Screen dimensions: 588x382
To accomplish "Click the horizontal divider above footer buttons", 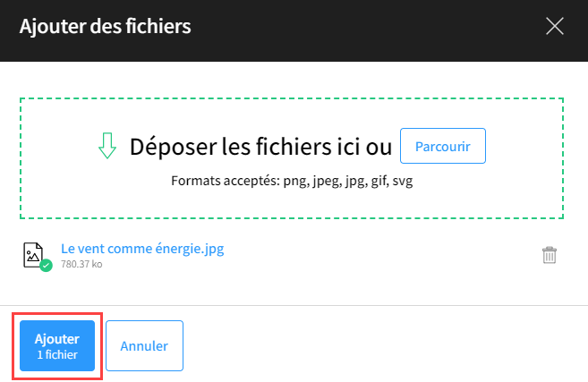I will point(294,306).
